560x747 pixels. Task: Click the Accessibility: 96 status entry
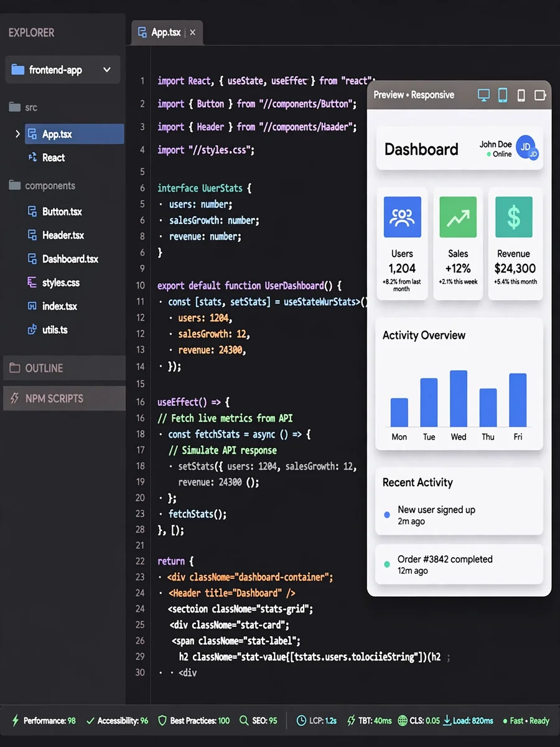click(x=117, y=721)
